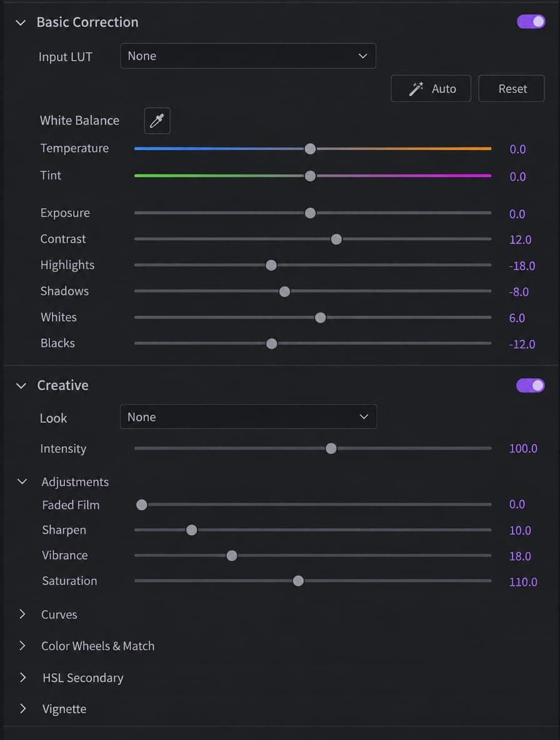Click the Intensity value 100.0

[523, 448]
